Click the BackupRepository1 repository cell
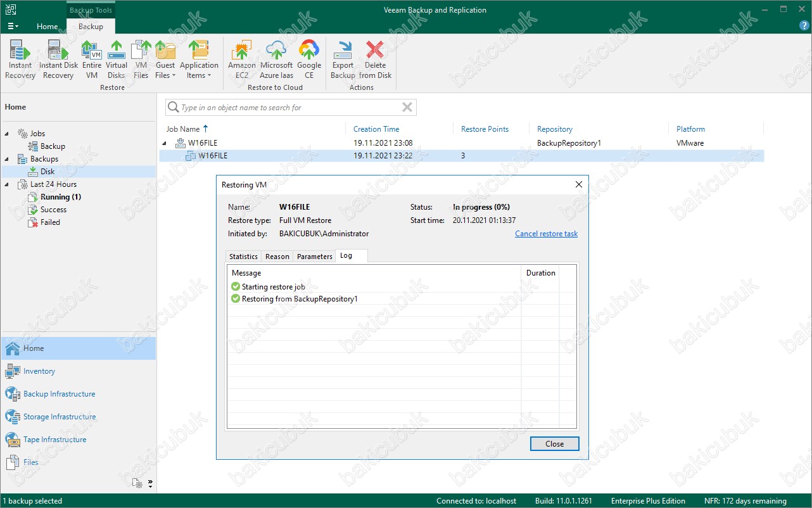This screenshot has width=812, height=508. click(569, 143)
